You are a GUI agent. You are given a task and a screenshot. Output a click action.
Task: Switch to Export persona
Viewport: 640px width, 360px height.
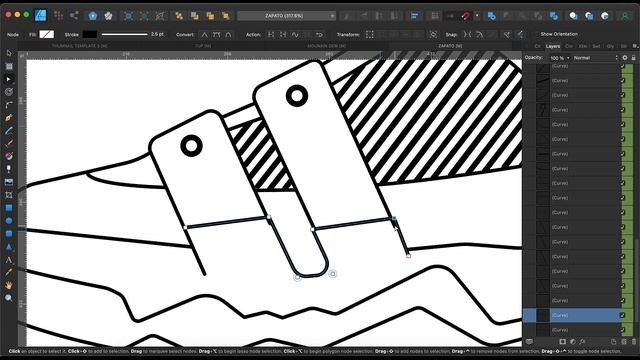click(x=74, y=16)
